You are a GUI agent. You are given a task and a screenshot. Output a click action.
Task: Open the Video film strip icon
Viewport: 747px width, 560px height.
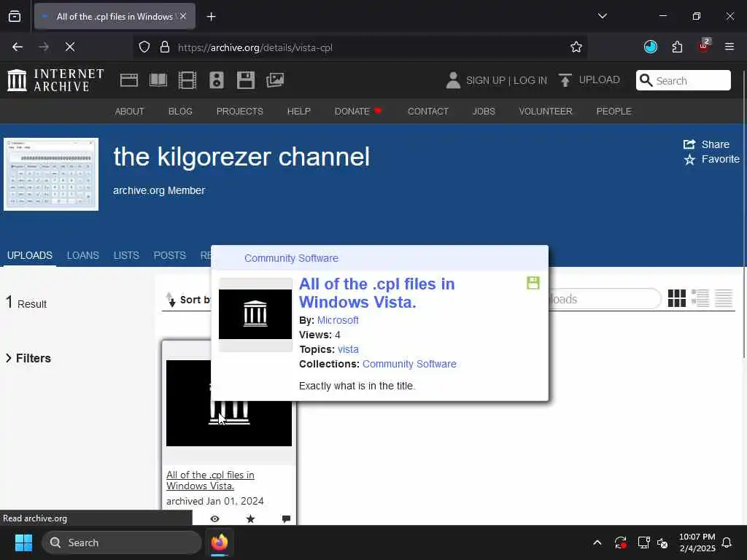[x=187, y=80]
